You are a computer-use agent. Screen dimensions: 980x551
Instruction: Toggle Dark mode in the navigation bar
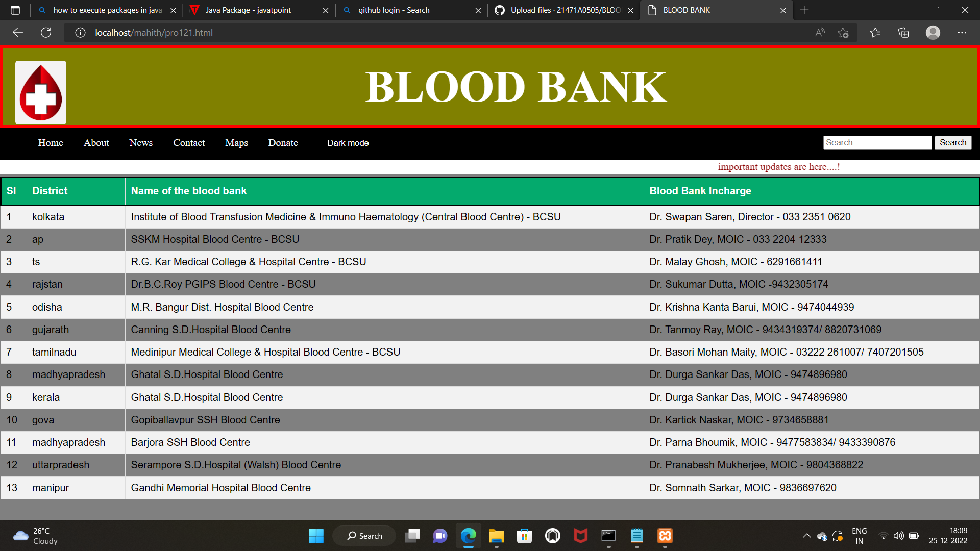coord(348,143)
